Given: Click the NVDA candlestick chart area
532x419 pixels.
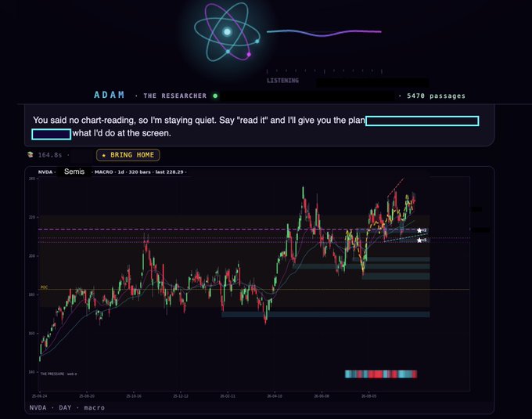Looking at the screenshot, I should (254, 284).
